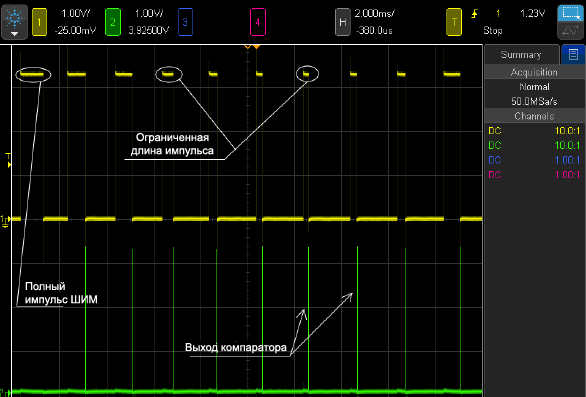
Task: Click pink 1.00:1 probe ratio
Action: pyautogui.click(x=567, y=175)
